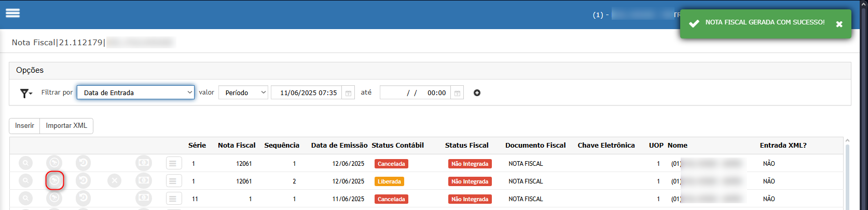The height and width of the screenshot is (210, 868).
Task: Click 'Cancelada' badge on série 11 row
Action: (391, 199)
